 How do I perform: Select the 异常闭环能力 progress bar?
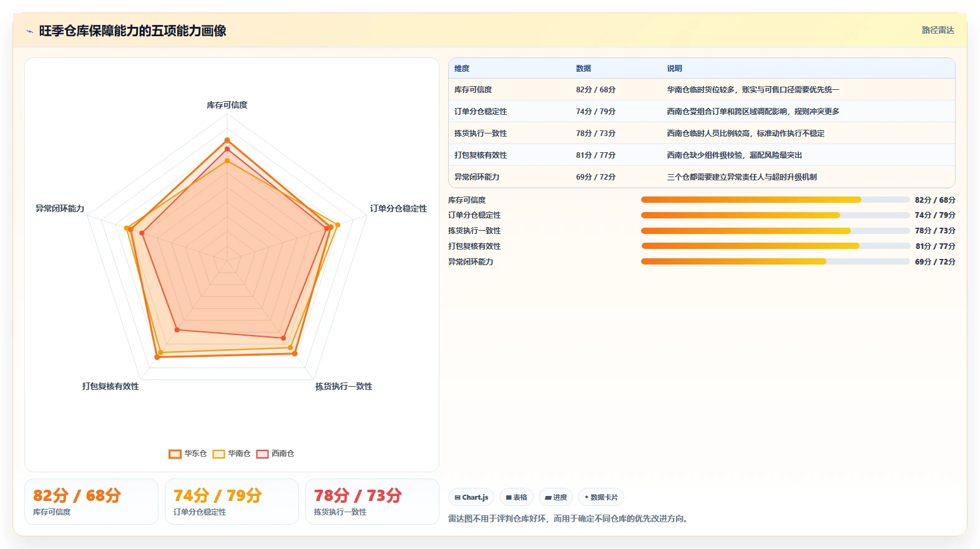click(775, 261)
